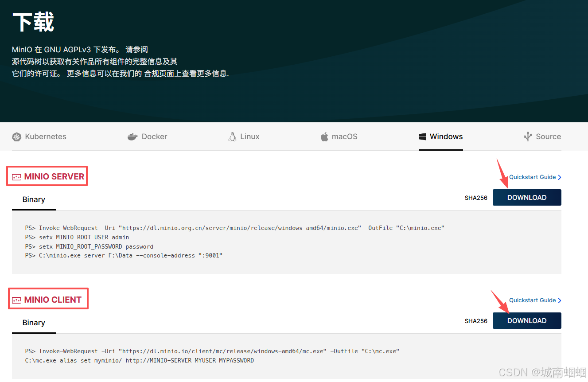Screen dimensions: 588x382
Task: Click SHA256 next to the client DOWNLOAD button
Action: pos(476,321)
